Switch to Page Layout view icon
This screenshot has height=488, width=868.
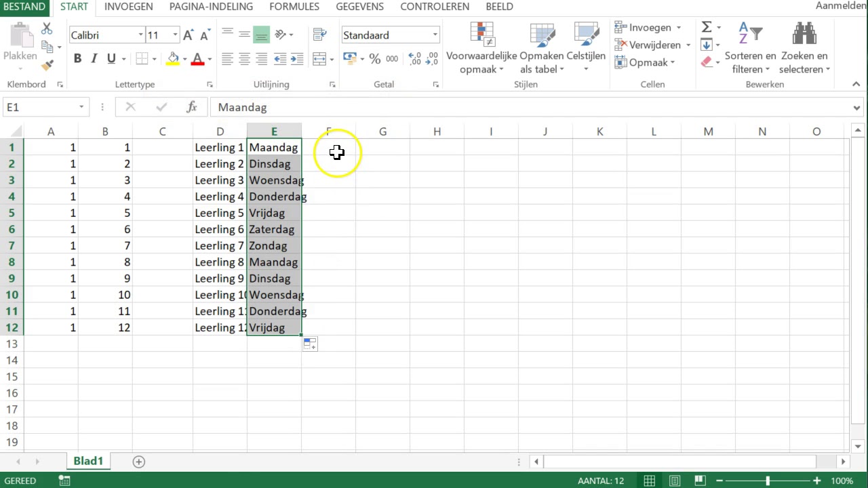tap(675, 481)
